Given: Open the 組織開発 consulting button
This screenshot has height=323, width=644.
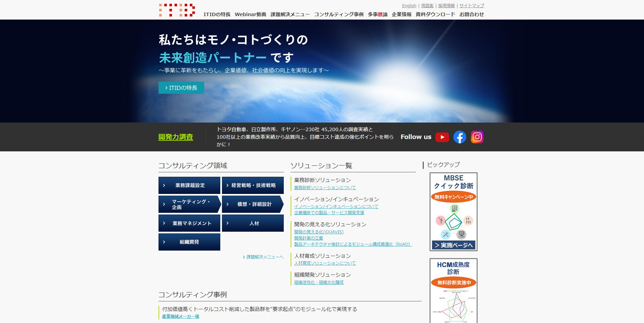Looking at the screenshot, I should click(x=189, y=242).
